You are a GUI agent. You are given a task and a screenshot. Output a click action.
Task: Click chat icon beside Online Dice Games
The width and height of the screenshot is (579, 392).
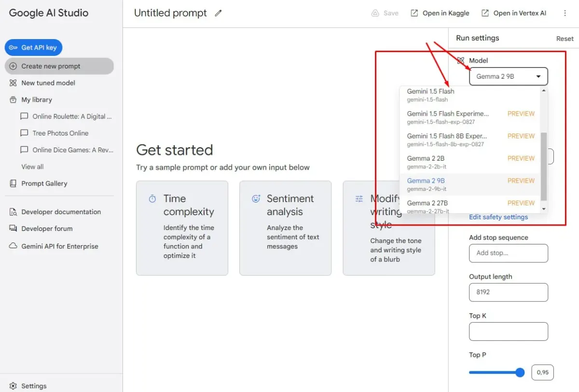point(24,150)
